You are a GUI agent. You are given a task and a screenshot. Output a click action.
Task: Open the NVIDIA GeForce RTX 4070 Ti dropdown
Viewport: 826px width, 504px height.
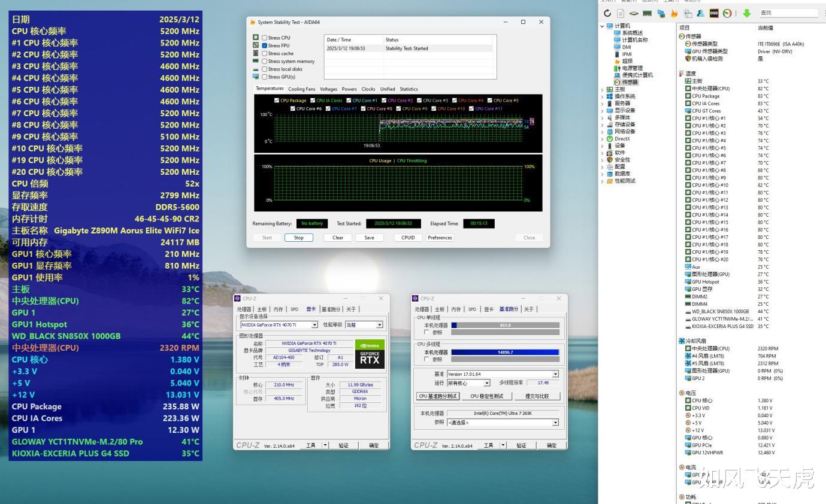click(x=314, y=325)
